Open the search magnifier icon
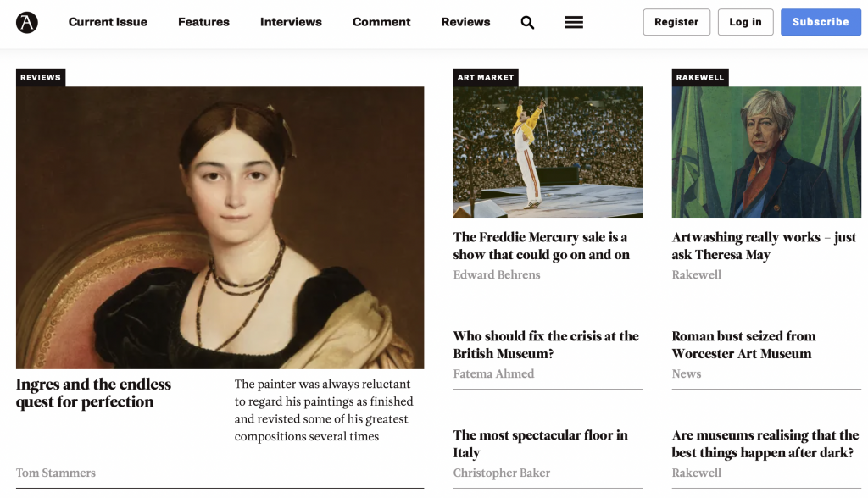868x498 pixels. coord(527,22)
